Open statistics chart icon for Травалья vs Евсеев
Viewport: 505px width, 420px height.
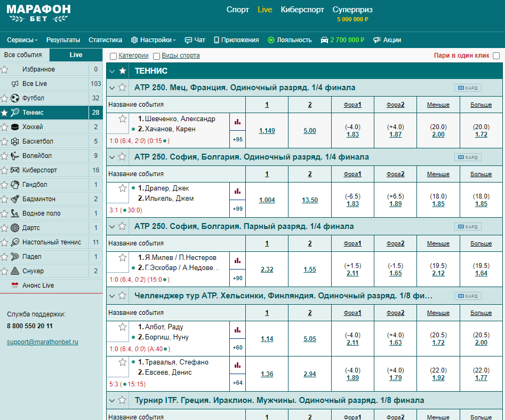click(x=237, y=365)
